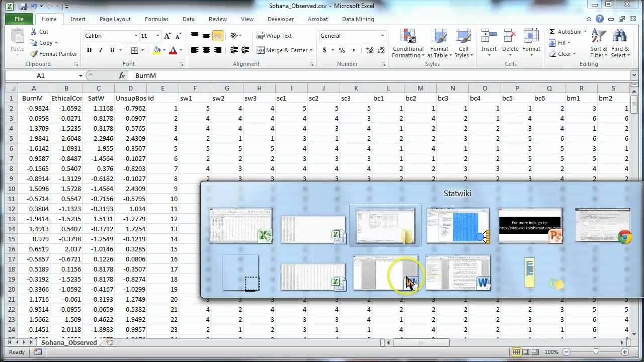Click the horizontal scrollbar thumb
644x362 pixels.
pos(421,342)
